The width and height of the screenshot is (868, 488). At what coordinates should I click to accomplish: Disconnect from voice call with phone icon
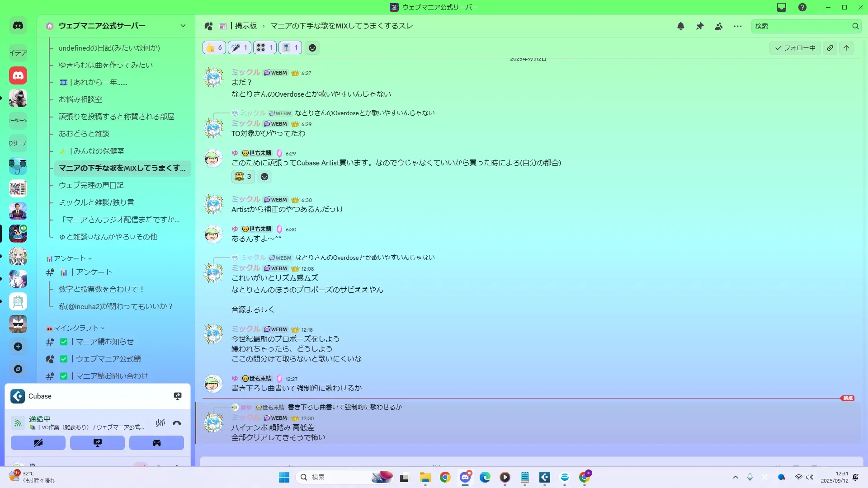[177, 423]
